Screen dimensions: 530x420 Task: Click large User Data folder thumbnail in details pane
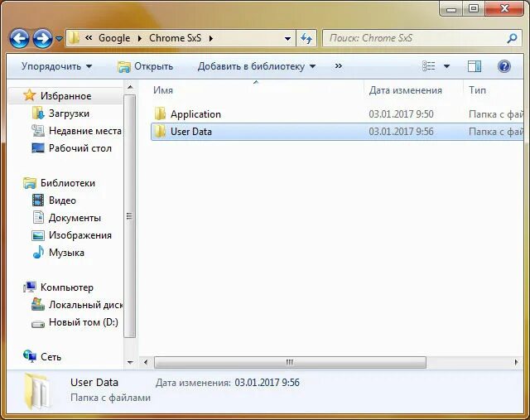36,390
